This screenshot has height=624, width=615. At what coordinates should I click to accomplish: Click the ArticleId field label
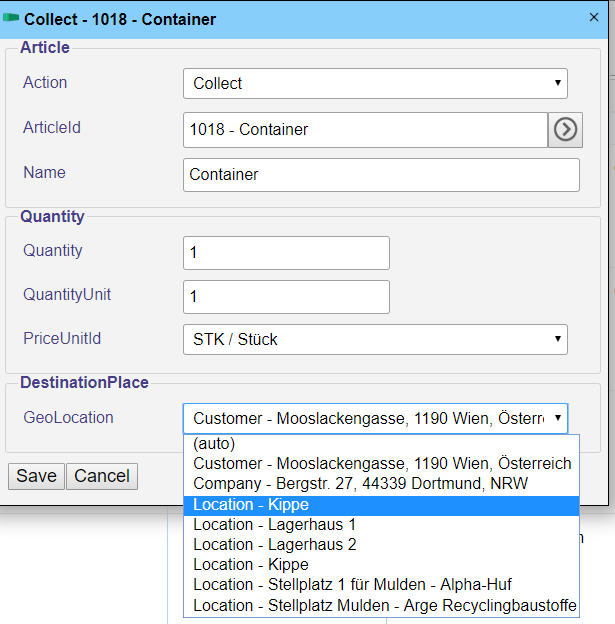[52, 127]
